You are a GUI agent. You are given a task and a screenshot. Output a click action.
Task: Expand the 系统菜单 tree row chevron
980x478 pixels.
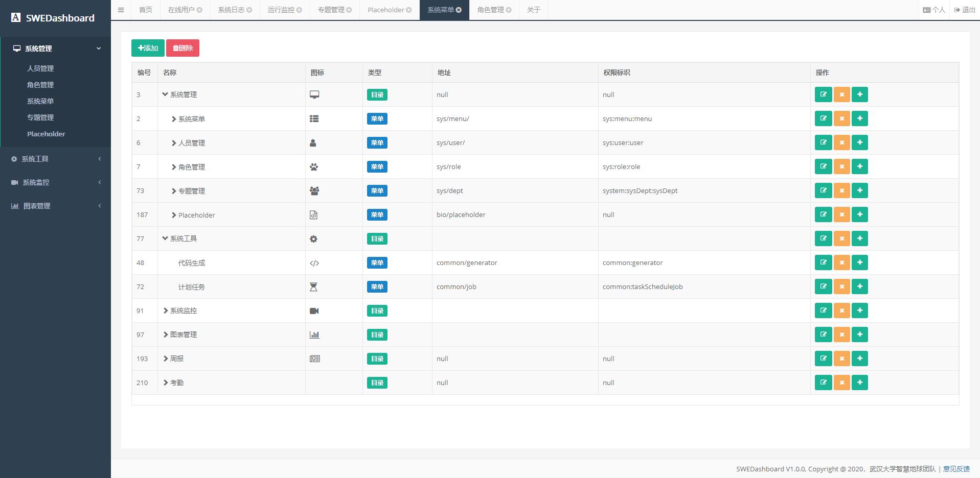point(174,119)
